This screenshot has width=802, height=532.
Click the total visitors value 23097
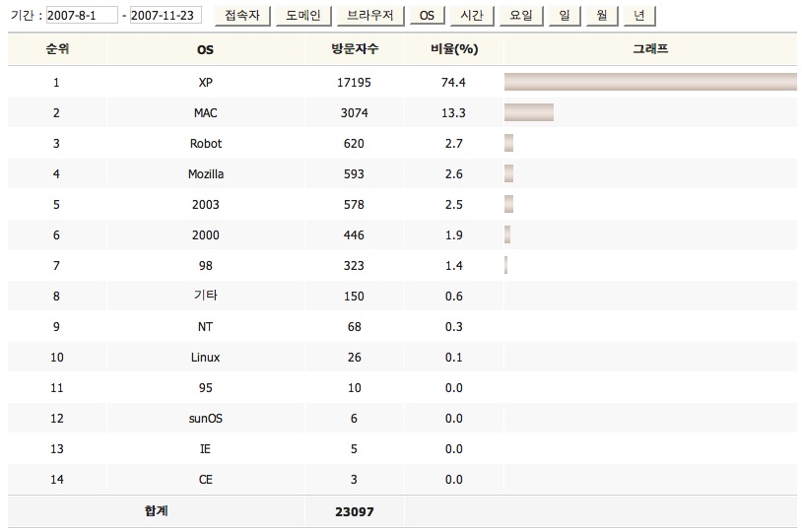(355, 511)
